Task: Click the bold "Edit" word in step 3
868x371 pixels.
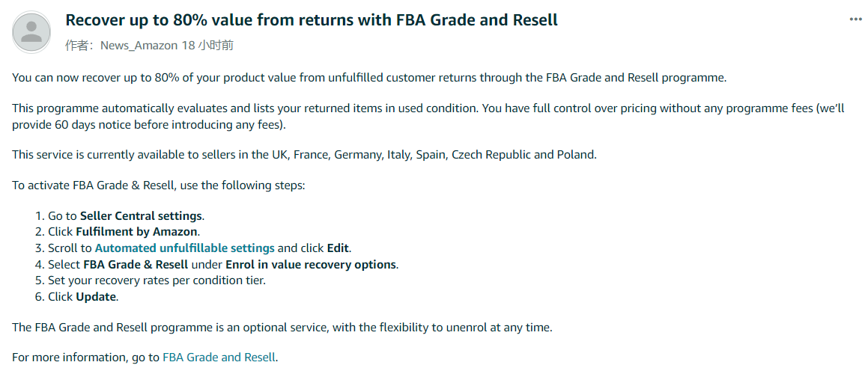Action: click(339, 248)
